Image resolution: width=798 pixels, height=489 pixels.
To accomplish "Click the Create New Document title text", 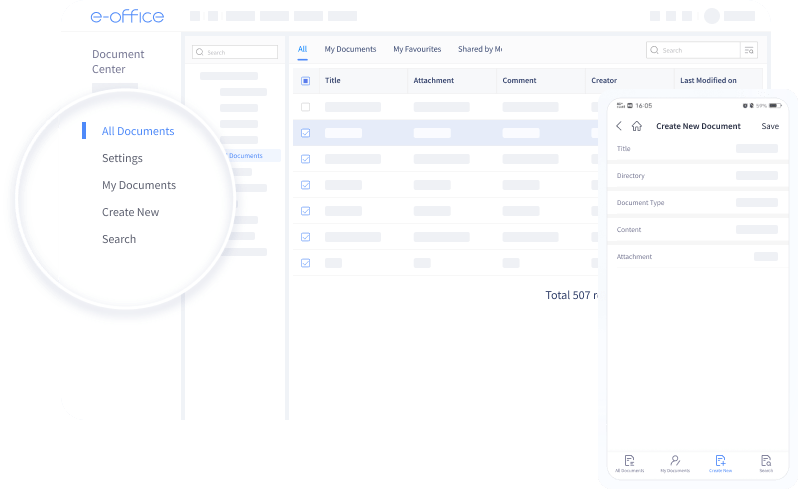I will click(698, 126).
